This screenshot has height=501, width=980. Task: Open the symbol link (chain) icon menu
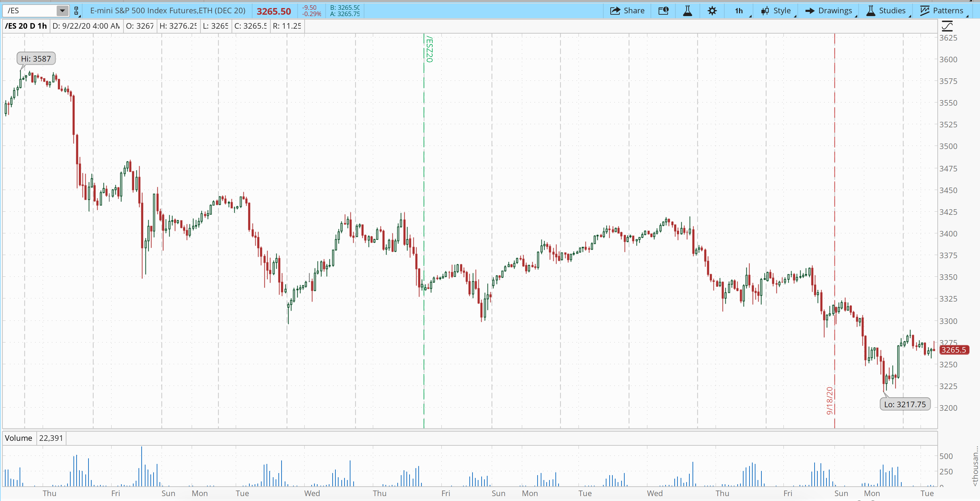[77, 11]
